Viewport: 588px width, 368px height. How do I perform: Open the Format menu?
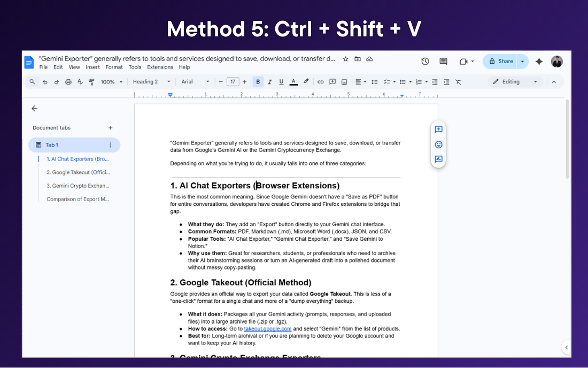point(114,67)
